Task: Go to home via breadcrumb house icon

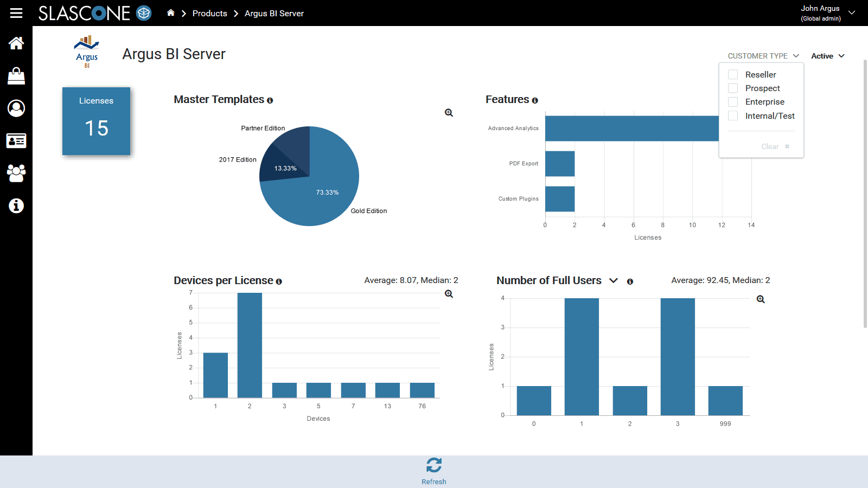Action: click(x=171, y=12)
